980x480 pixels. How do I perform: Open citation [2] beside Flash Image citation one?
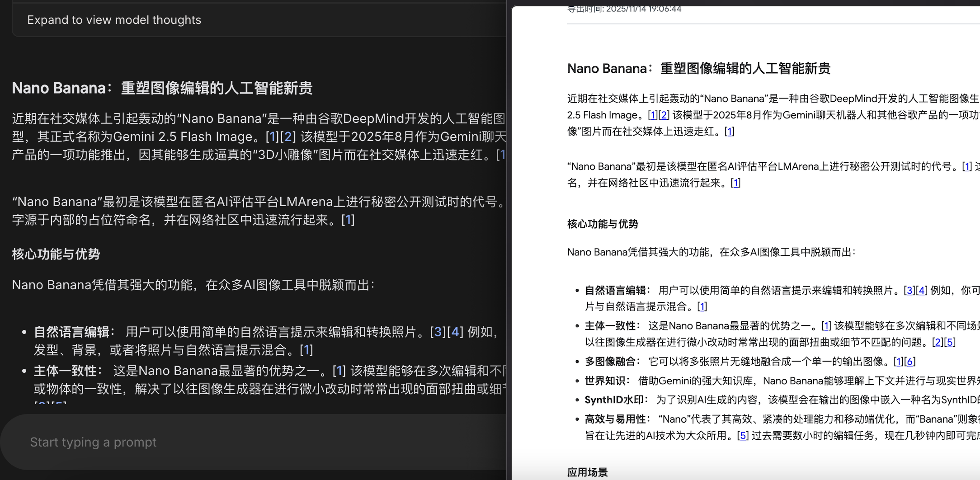click(288, 136)
